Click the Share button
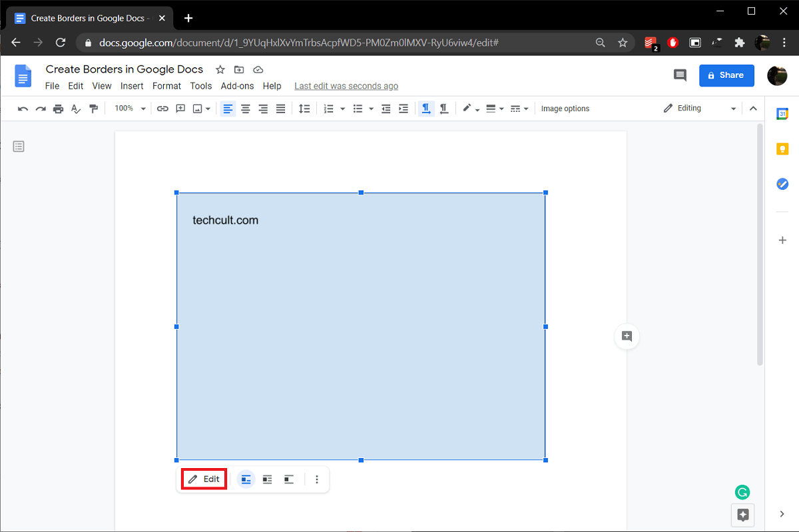Screen dimensions: 799x532 tap(726, 75)
